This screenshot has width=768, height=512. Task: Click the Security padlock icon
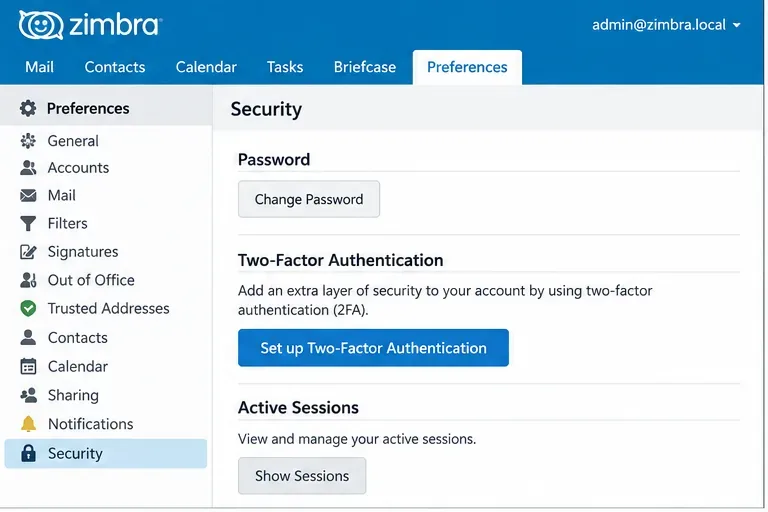(28, 453)
